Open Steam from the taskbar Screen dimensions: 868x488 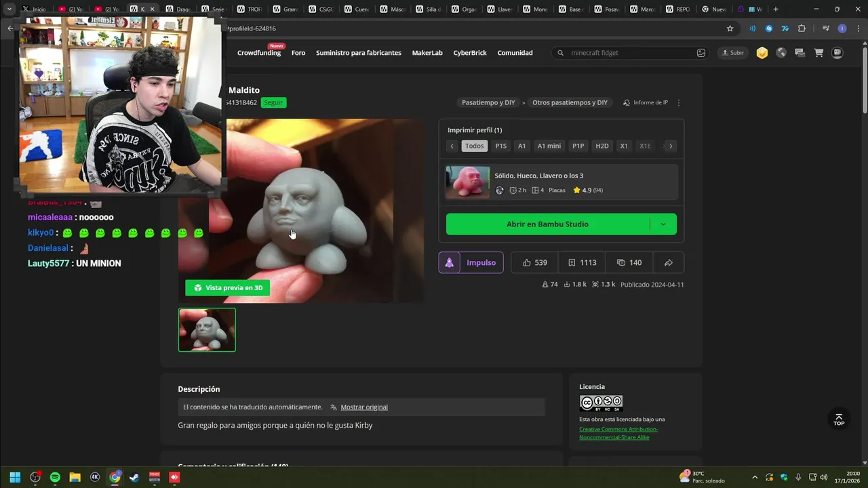[x=135, y=477]
